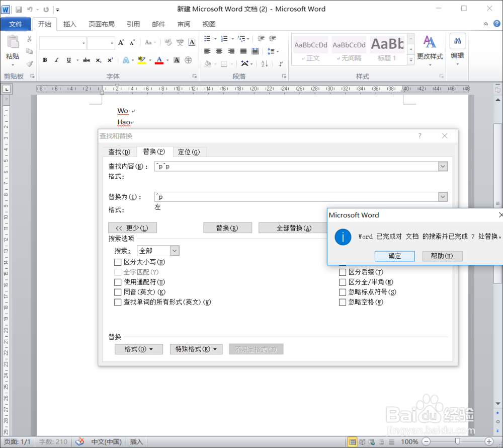This screenshot has width=503, height=448.
Task: Check the 使用通配符 option
Action: point(118,282)
